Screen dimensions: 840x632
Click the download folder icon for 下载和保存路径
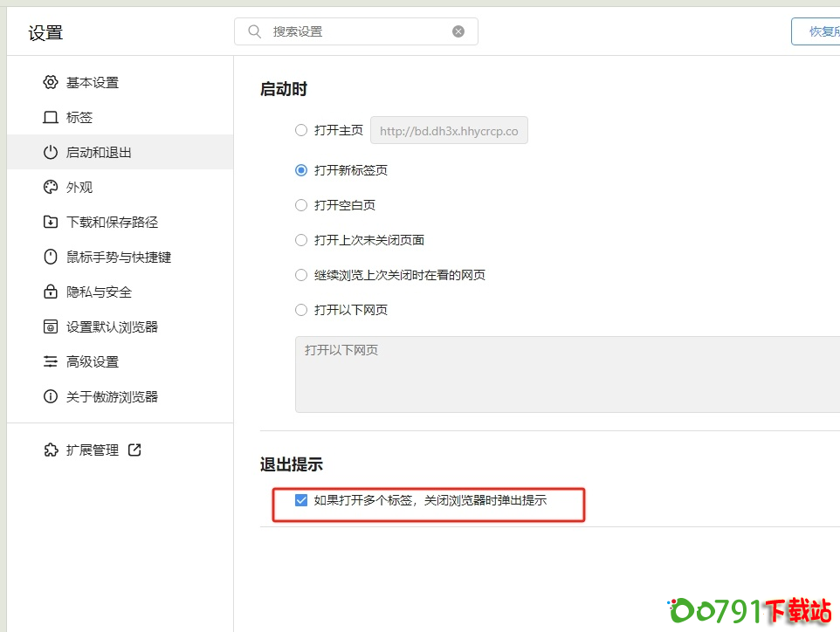50,222
